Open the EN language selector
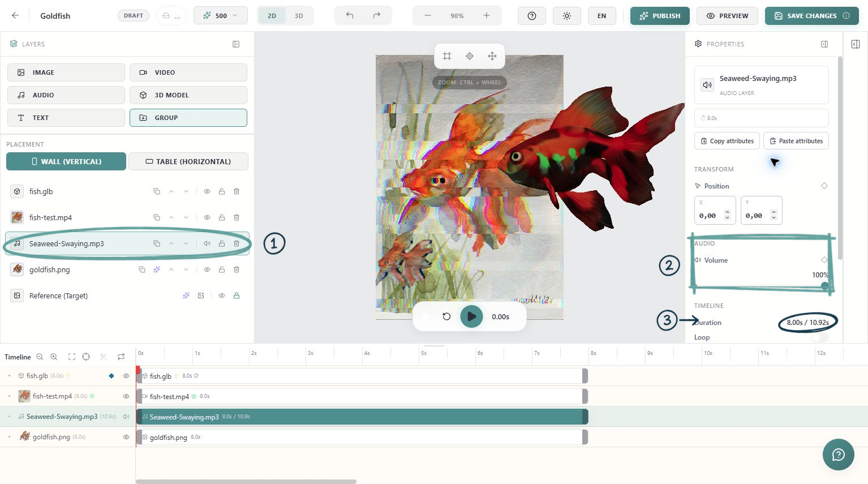The height and width of the screenshot is (484, 868). tap(602, 16)
